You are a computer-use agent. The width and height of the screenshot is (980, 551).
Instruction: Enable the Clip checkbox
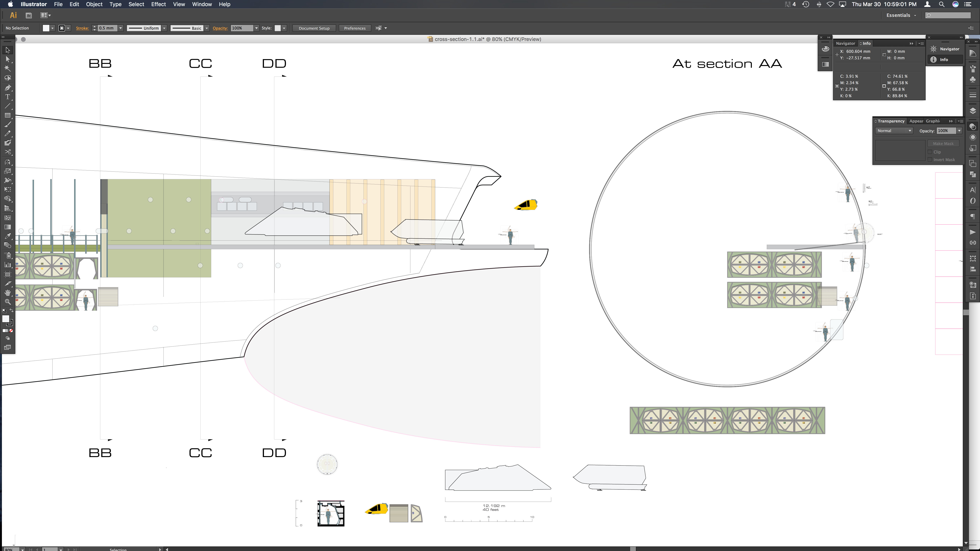[x=930, y=152]
